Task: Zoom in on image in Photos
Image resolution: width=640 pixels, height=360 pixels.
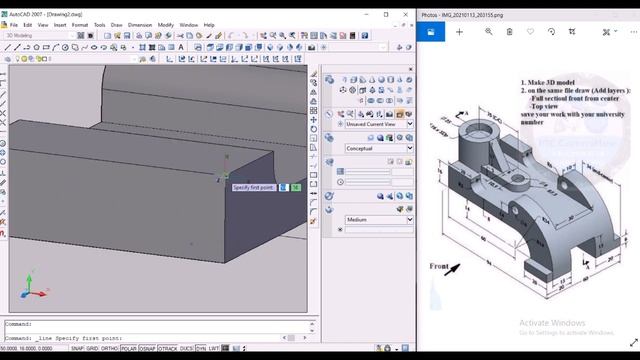Action: click(489, 31)
